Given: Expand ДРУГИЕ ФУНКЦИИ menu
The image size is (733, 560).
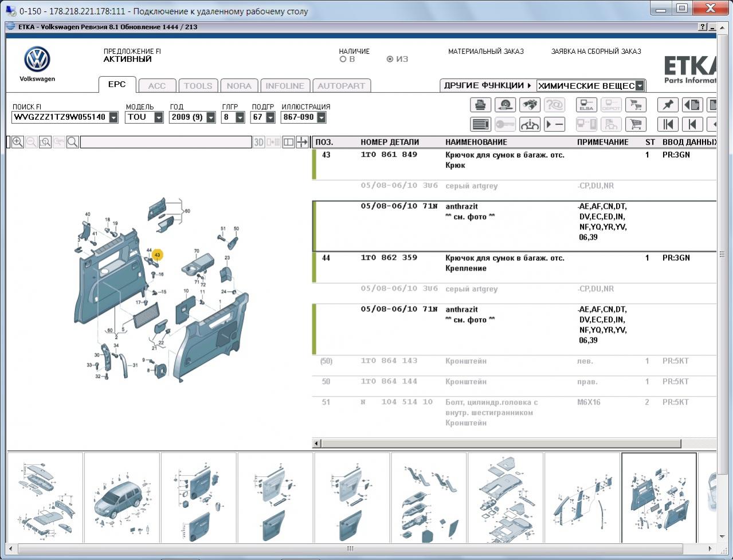Looking at the screenshot, I should click(488, 85).
